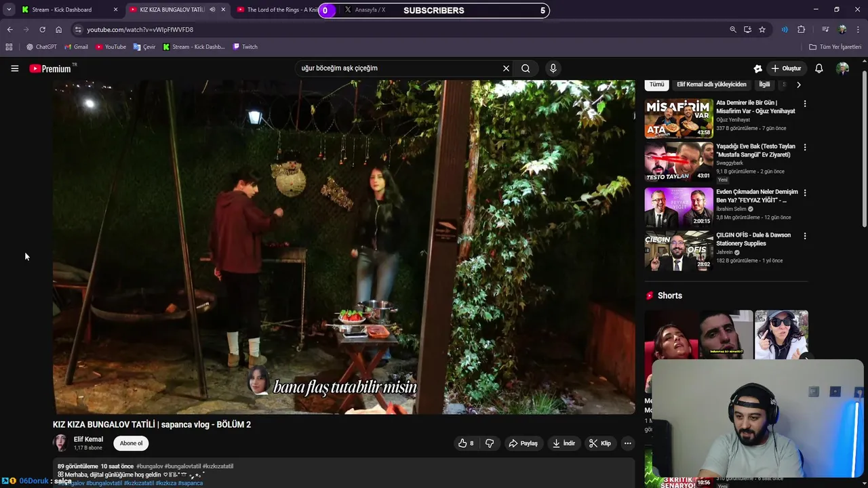Select Elif Kemal adlı yükleyiciden chip
Image resolution: width=868 pixels, height=488 pixels.
click(711, 85)
